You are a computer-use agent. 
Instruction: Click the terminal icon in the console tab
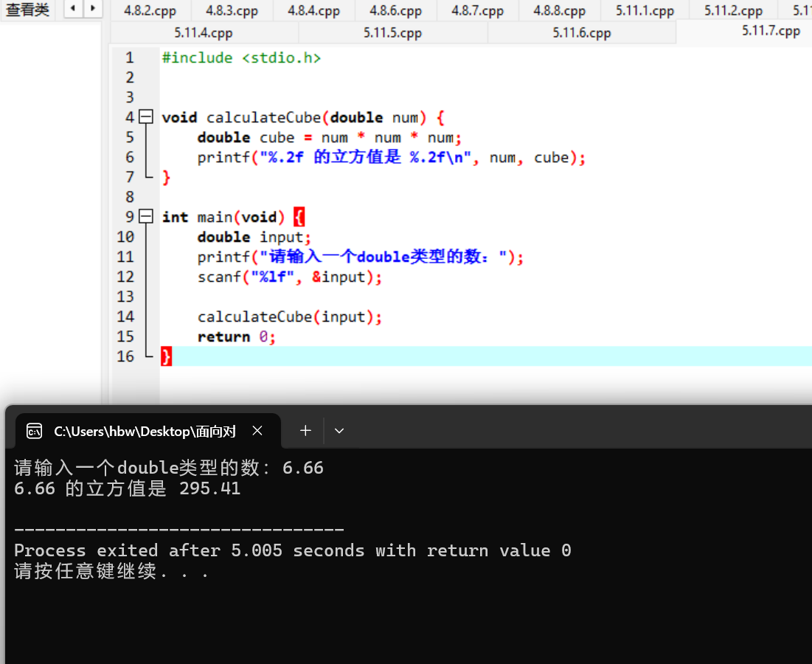pyautogui.click(x=34, y=431)
